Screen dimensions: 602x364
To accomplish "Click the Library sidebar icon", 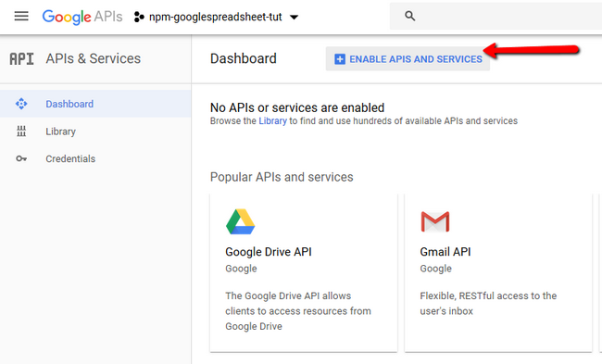I will pyautogui.click(x=21, y=132).
